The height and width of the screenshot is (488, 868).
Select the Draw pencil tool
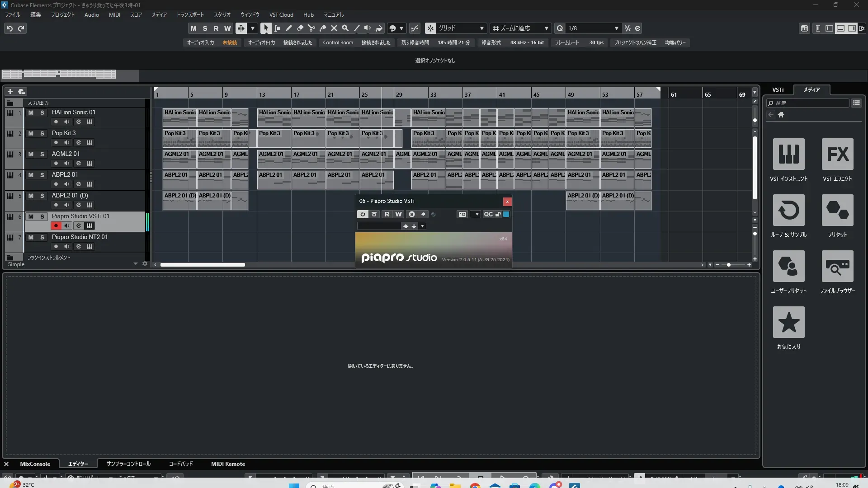(288, 28)
